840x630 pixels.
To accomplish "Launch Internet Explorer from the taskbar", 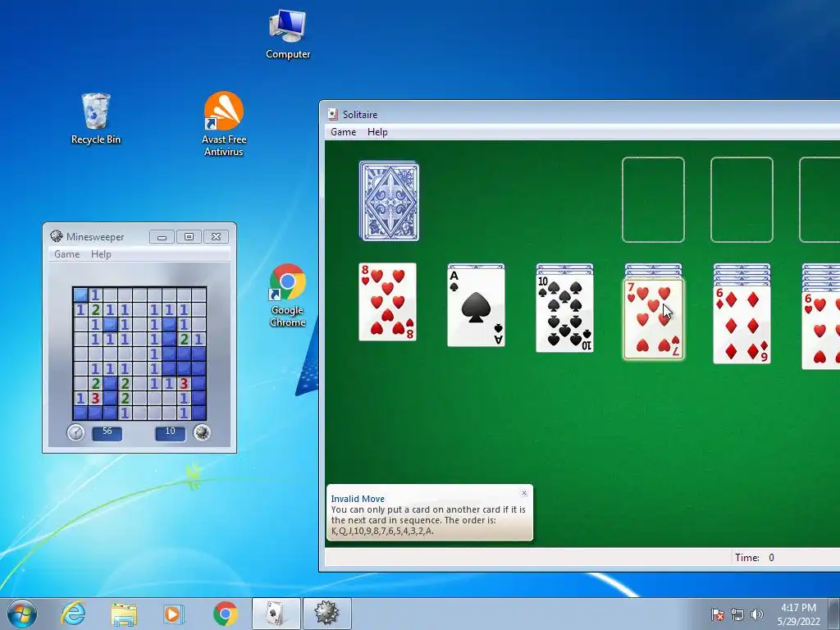I will (73, 614).
